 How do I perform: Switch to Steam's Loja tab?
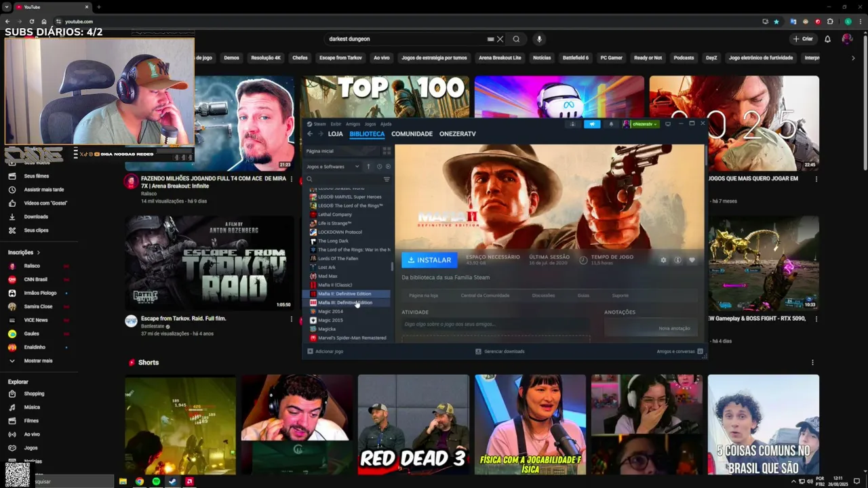[335, 134]
